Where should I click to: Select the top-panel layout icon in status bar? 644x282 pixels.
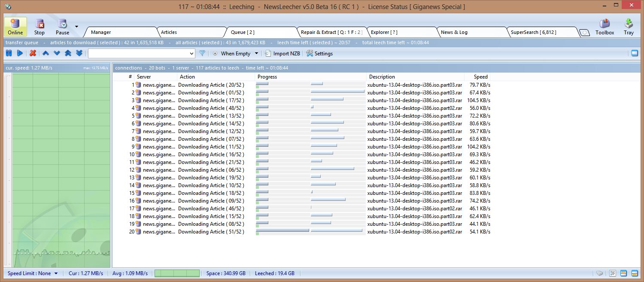click(x=623, y=273)
